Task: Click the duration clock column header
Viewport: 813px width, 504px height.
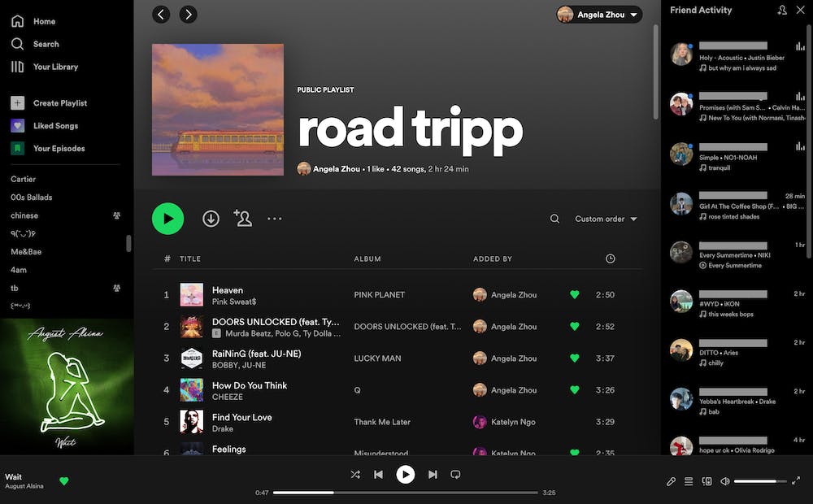Action: click(x=611, y=259)
